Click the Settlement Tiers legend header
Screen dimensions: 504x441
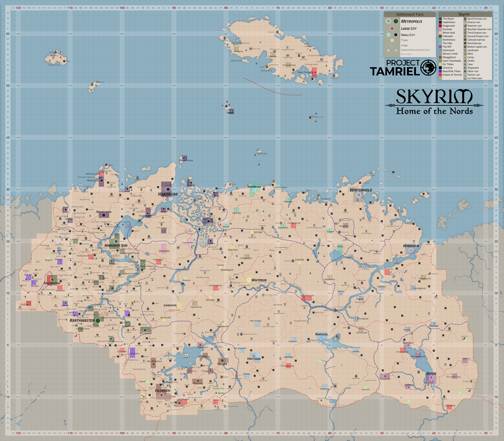(x=410, y=15)
